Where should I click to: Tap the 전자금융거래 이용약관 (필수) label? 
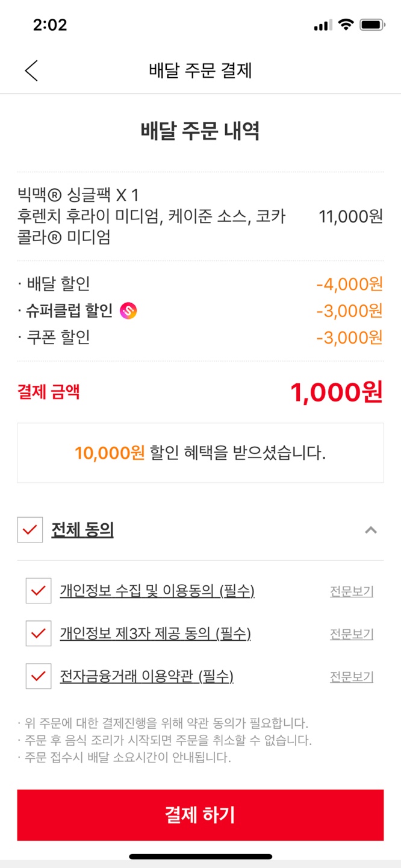[x=146, y=676]
